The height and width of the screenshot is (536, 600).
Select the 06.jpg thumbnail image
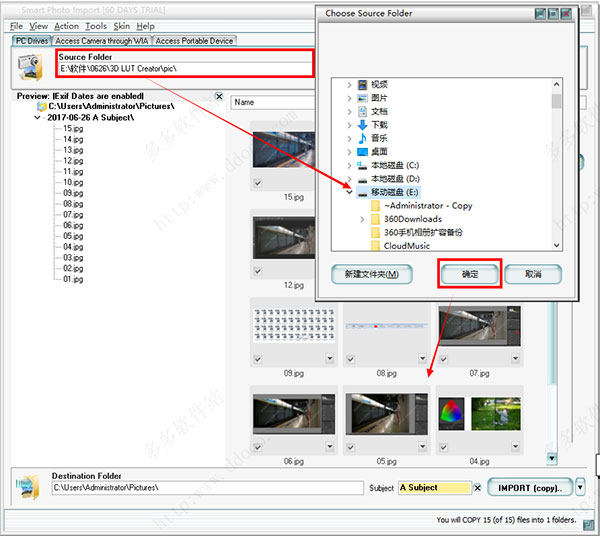pos(294,415)
